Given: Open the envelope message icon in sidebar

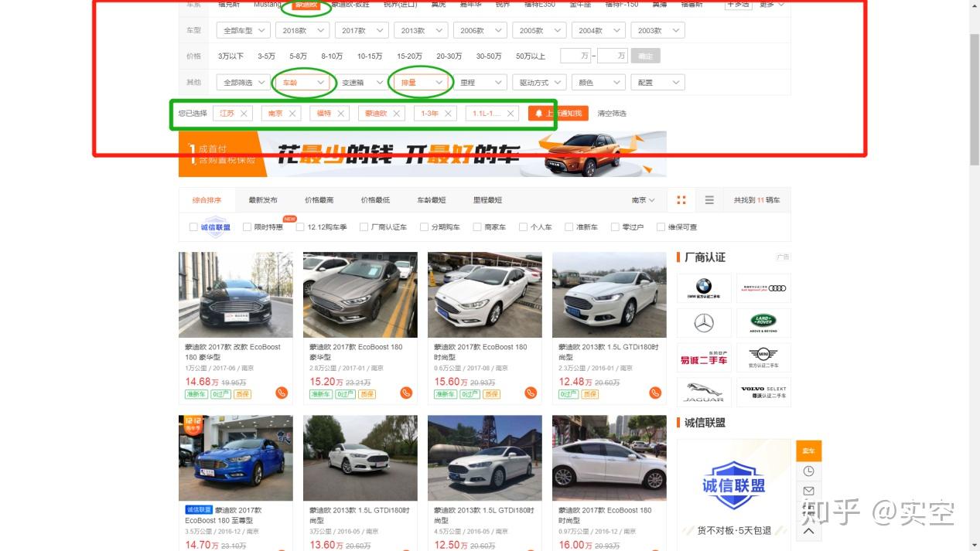Looking at the screenshot, I should 808,491.
